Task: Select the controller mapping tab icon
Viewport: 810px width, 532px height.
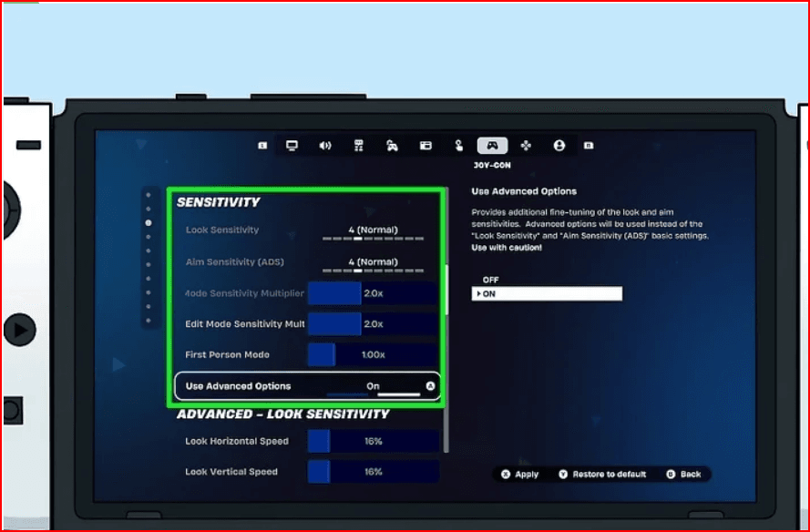Action: pos(392,145)
